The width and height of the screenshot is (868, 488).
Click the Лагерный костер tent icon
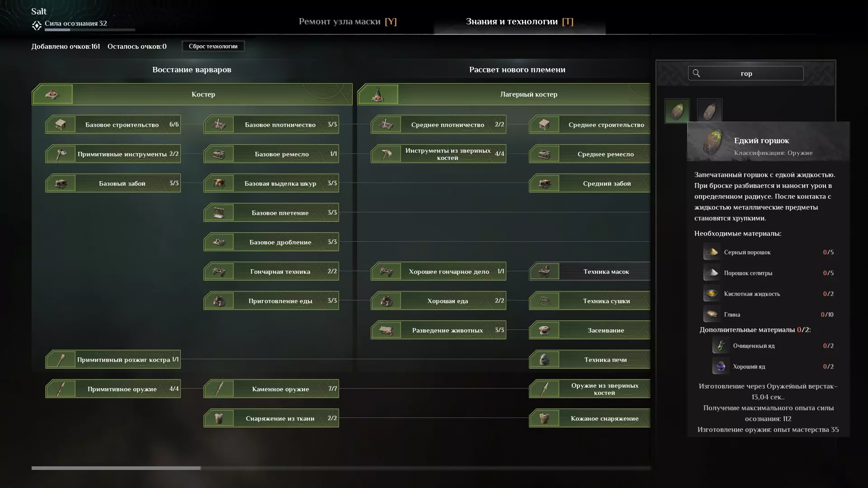378,94
